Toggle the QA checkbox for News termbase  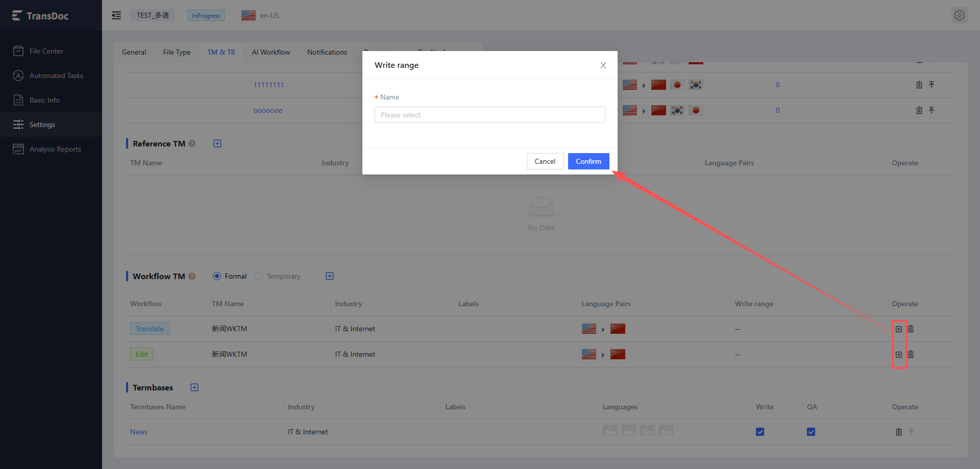pyautogui.click(x=811, y=432)
